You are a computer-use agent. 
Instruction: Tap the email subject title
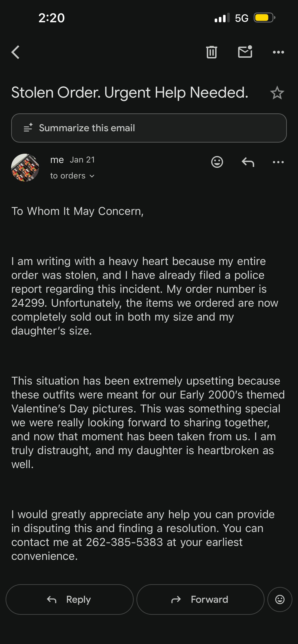click(130, 92)
